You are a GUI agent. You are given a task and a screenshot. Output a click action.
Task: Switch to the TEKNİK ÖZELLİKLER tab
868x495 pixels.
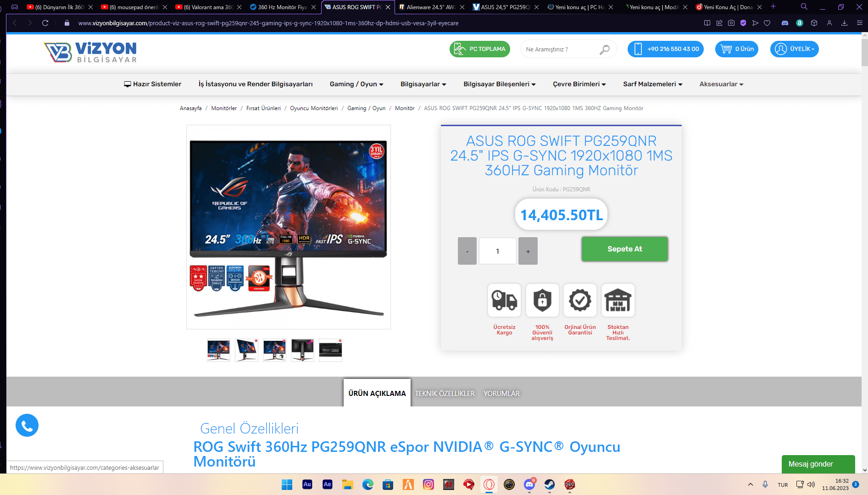[445, 394]
